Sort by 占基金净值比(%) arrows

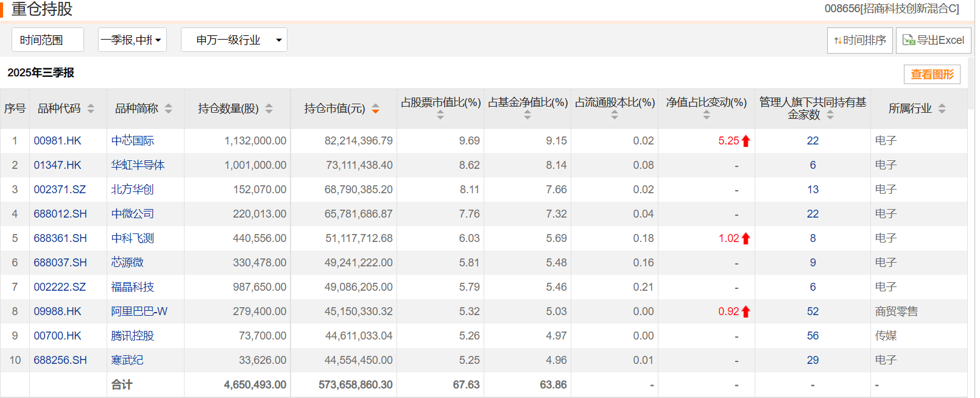[x=527, y=115]
